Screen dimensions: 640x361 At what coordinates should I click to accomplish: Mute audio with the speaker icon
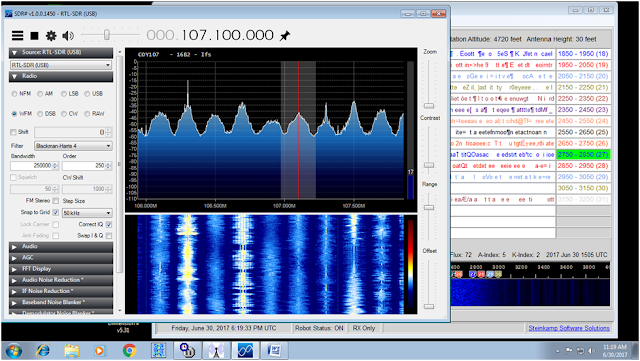click(x=68, y=36)
